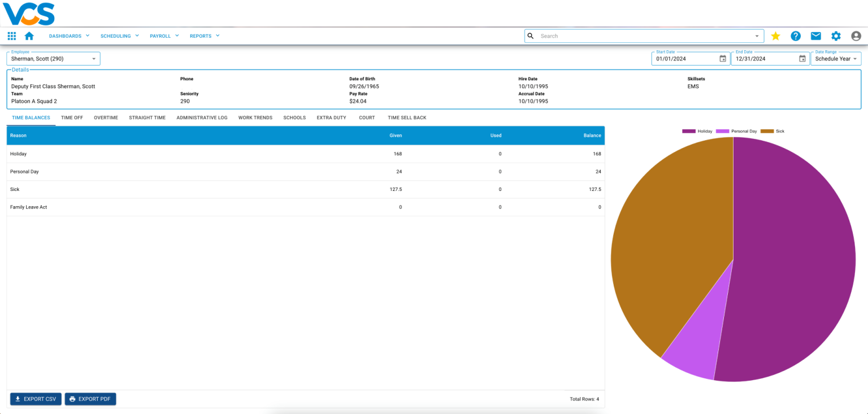This screenshot has height=414, width=868.
Task: Open the favorites star
Action: [775, 36]
